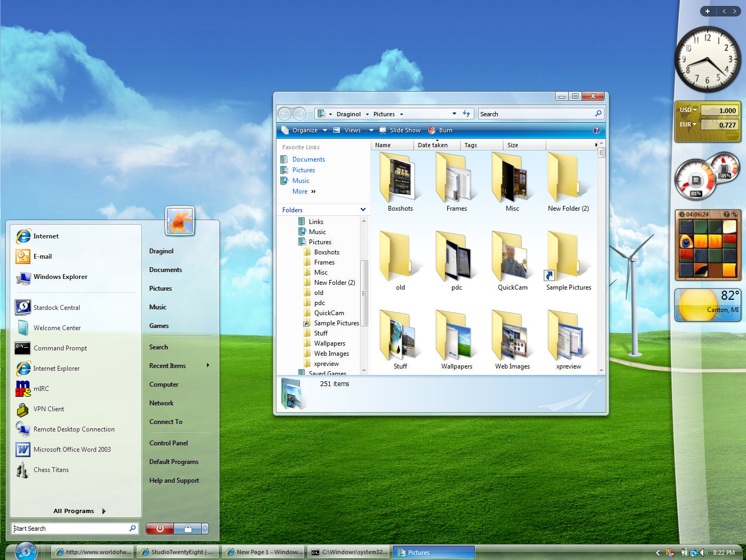Viewport: 746px width, 560px height.
Task: Launch Command Prompt from Start menu
Action: [51, 348]
